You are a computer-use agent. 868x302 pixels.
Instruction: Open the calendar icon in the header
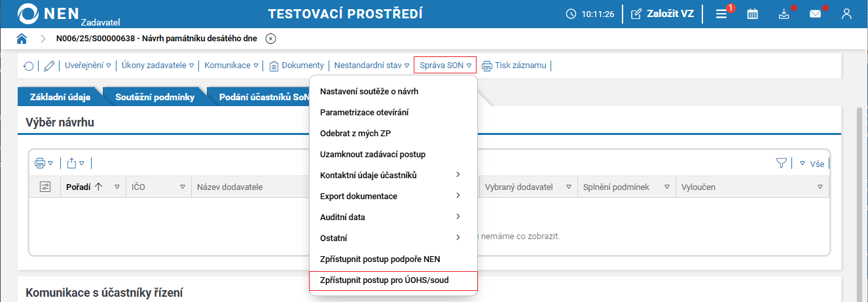753,14
